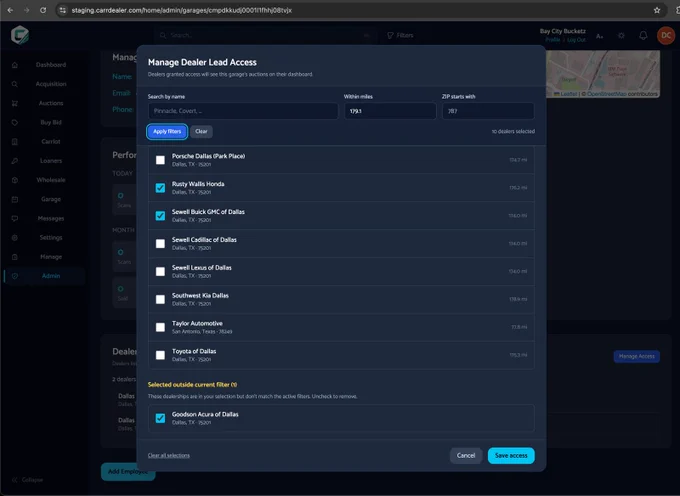680x496 pixels.
Task: Open the Messages menu item
Action: 51,219
